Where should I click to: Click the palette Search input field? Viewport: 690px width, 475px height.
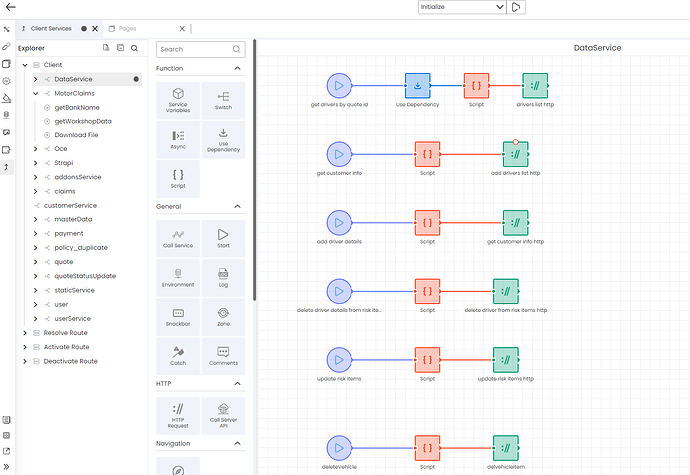tap(193, 49)
